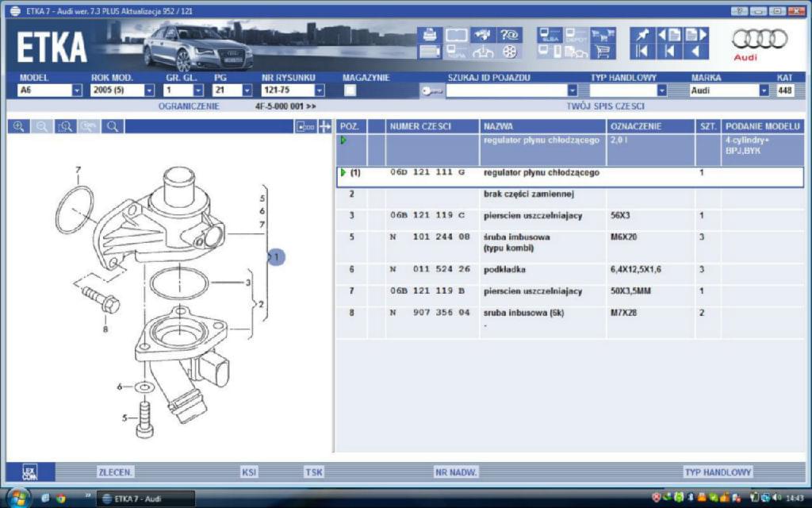Go to previous page icon

click(669, 35)
